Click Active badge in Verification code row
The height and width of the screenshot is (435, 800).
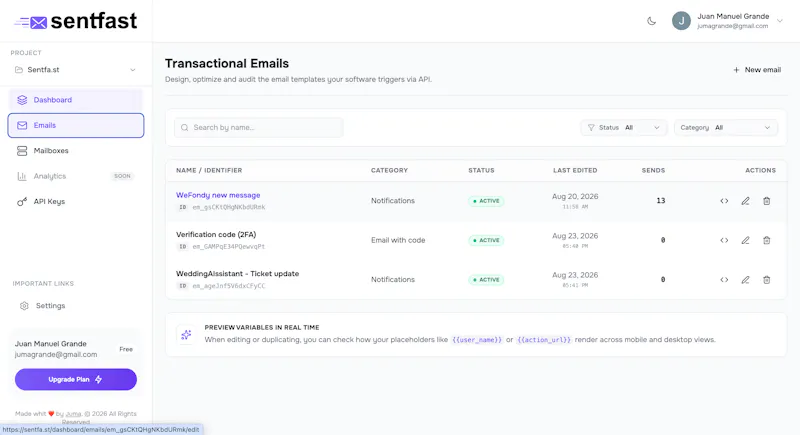coord(486,240)
